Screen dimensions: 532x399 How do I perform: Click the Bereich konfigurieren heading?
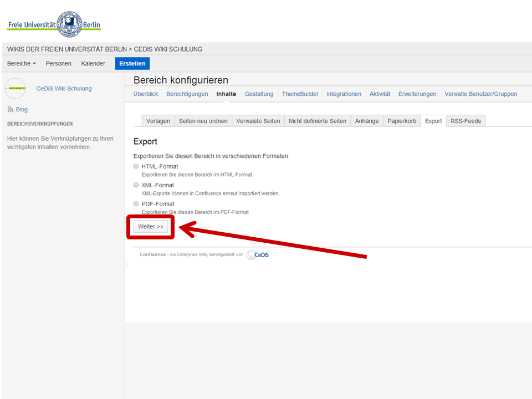[x=181, y=80]
